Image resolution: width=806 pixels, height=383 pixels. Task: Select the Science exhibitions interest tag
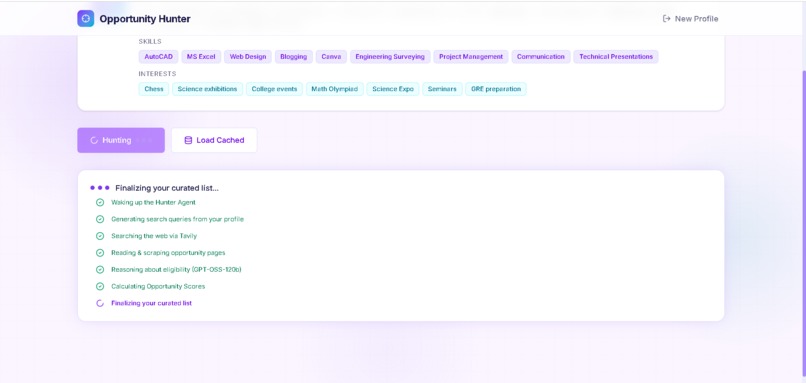pyautogui.click(x=208, y=89)
